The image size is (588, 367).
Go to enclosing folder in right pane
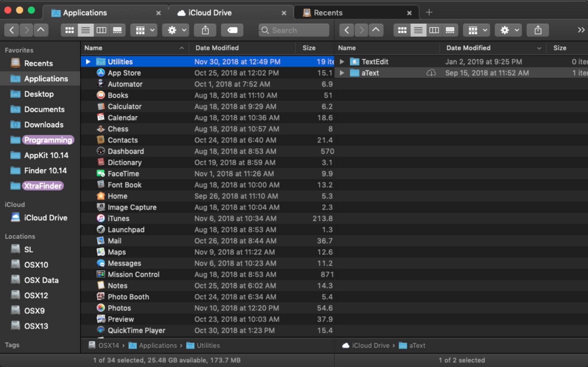click(376, 30)
